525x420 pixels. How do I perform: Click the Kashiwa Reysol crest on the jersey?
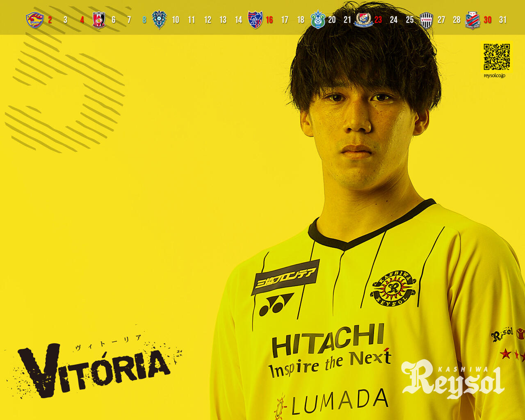click(393, 288)
